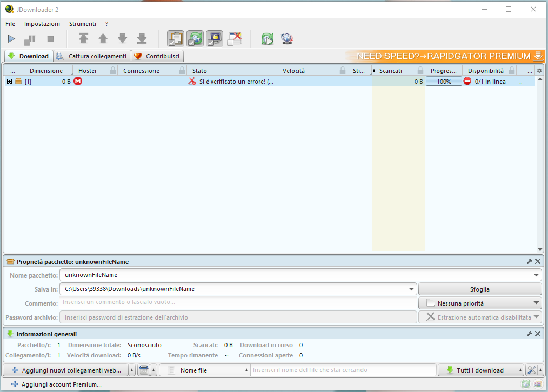This screenshot has height=392, width=548.
Task: Open the File menu
Action: (x=10, y=24)
